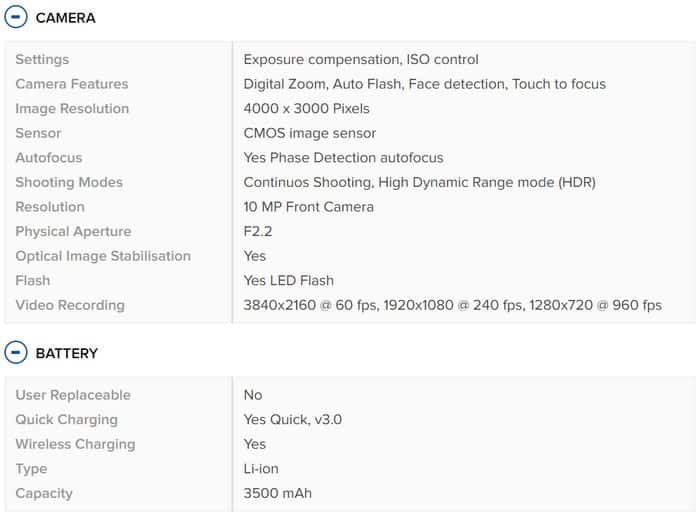Click the Camera Features label
The image size is (700, 517).
point(72,84)
